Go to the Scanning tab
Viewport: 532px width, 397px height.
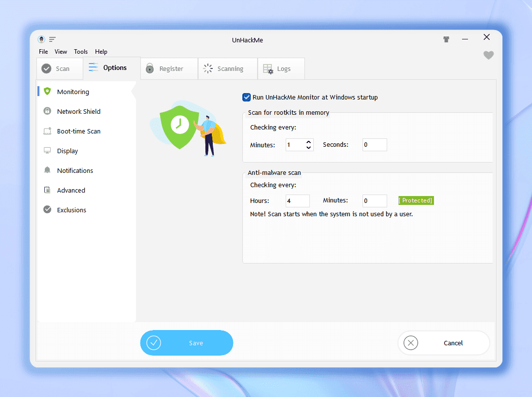click(x=228, y=68)
